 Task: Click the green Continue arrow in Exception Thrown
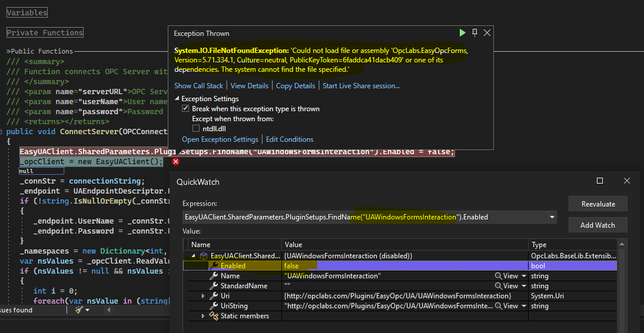463,32
